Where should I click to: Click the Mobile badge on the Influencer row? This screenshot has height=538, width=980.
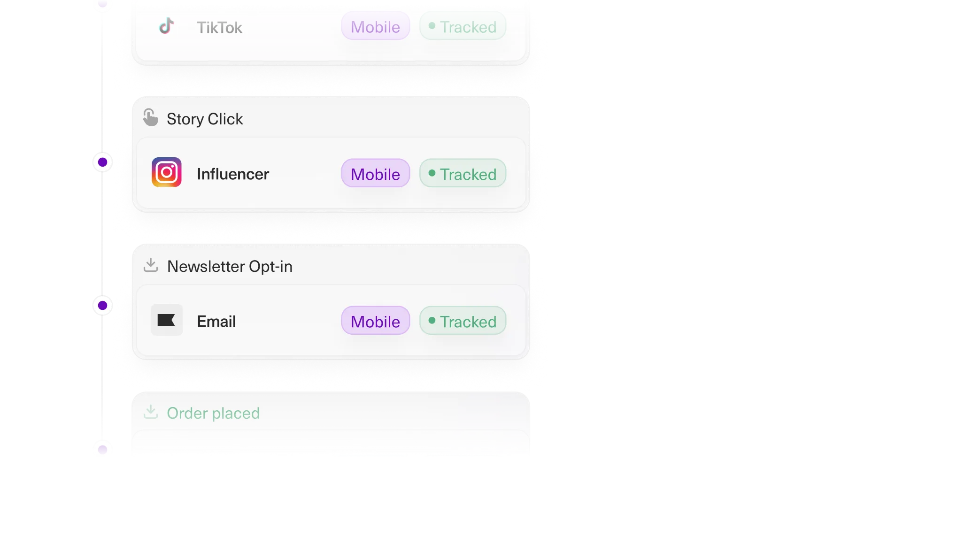coord(375,173)
